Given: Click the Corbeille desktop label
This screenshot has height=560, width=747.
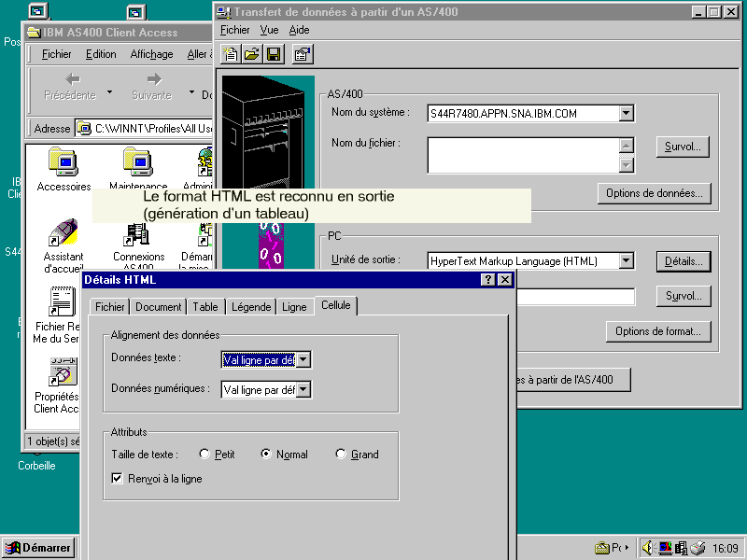Looking at the screenshot, I should [36, 466].
